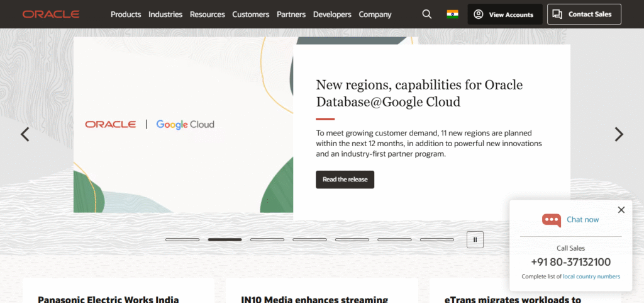Image resolution: width=644 pixels, height=303 pixels.
Task: Click the Contact Sales button
Action: 584,14
